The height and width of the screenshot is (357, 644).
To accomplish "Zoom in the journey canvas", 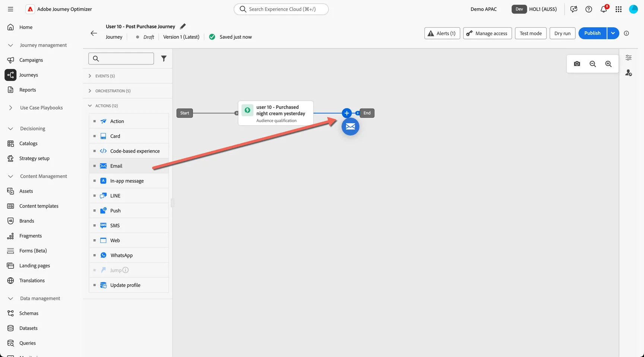I will [x=608, y=64].
